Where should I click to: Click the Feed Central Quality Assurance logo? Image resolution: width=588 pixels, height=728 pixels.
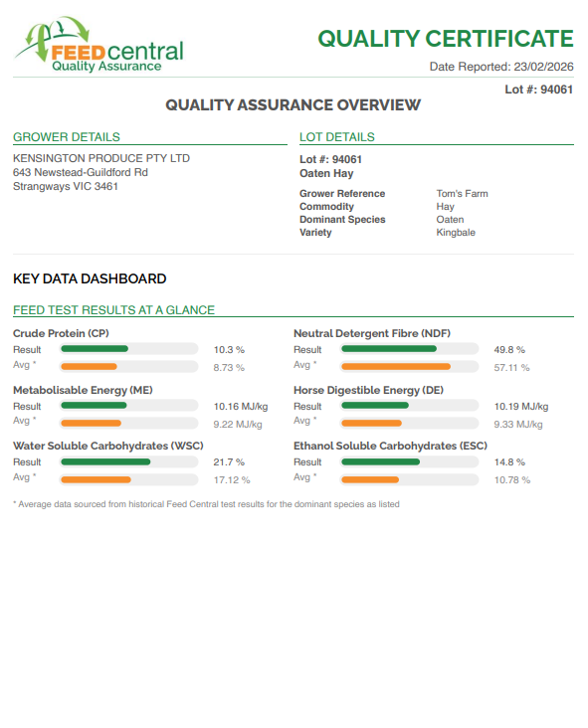click(x=98, y=45)
